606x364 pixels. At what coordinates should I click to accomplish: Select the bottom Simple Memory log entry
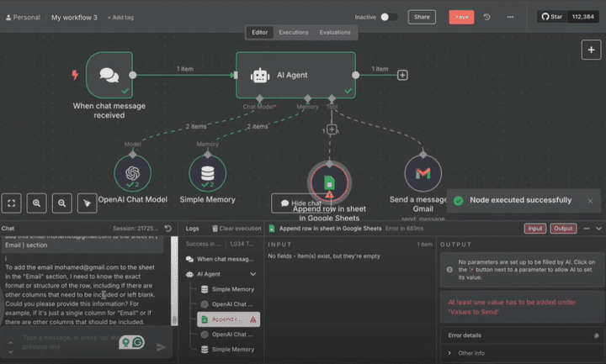click(228, 350)
